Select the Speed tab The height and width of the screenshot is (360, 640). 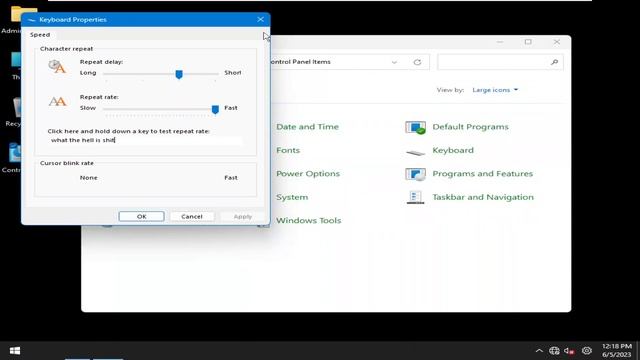[x=40, y=35]
